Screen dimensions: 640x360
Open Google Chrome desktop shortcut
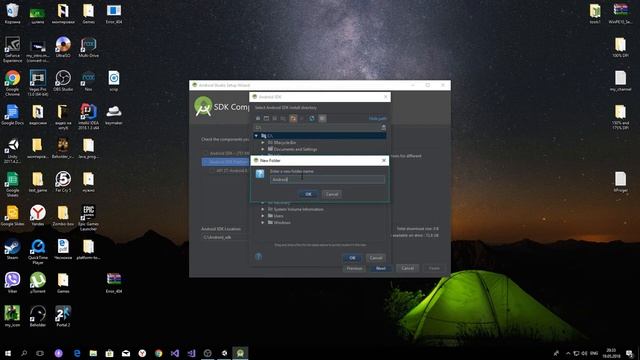click(x=12, y=83)
